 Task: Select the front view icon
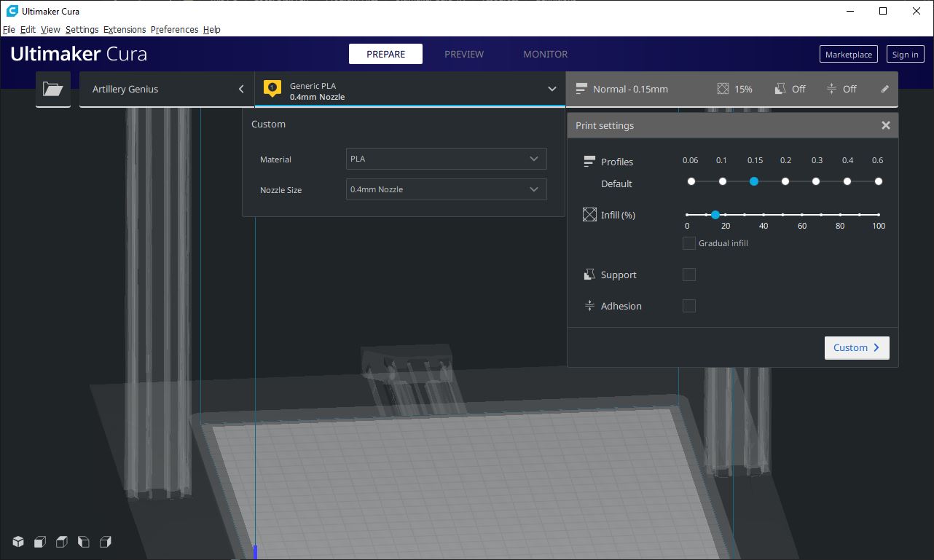pyautogui.click(x=40, y=542)
